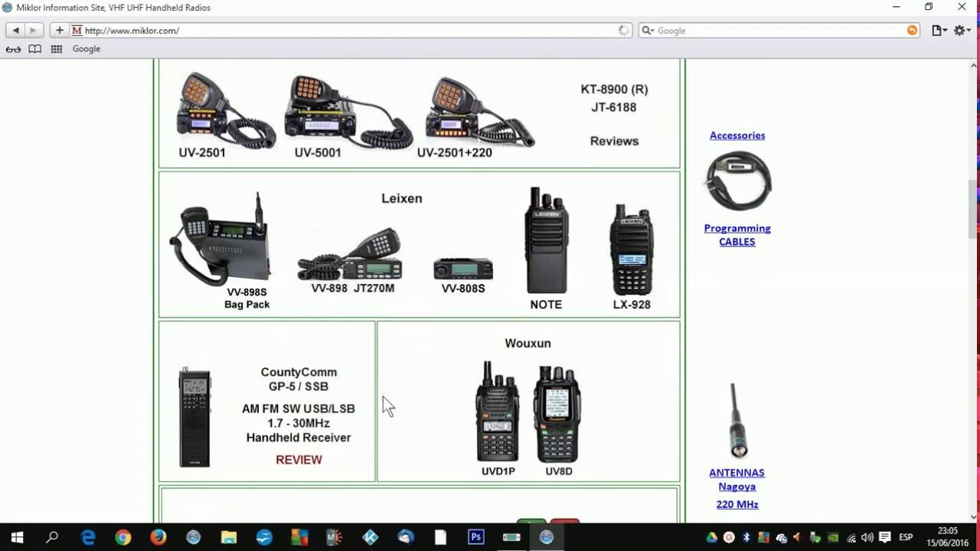Click the CountyComm GP-5 / SSB text

[x=299, y=379]
